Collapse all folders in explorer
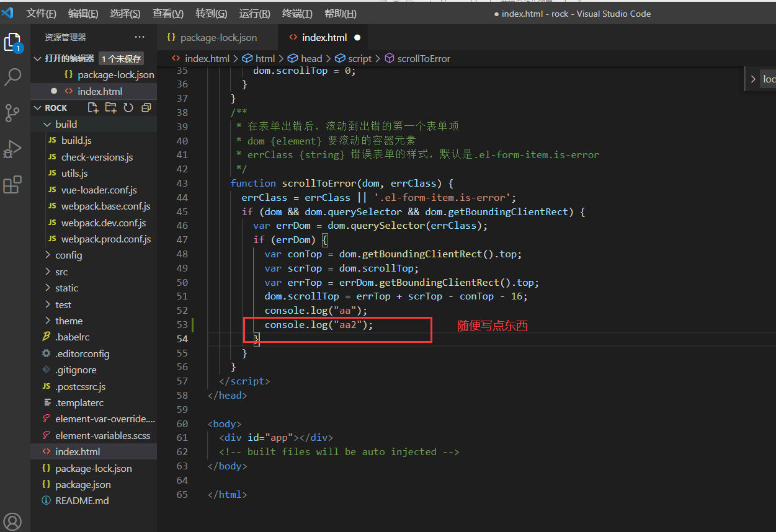 pyautogui.click(x=146, y=107)
